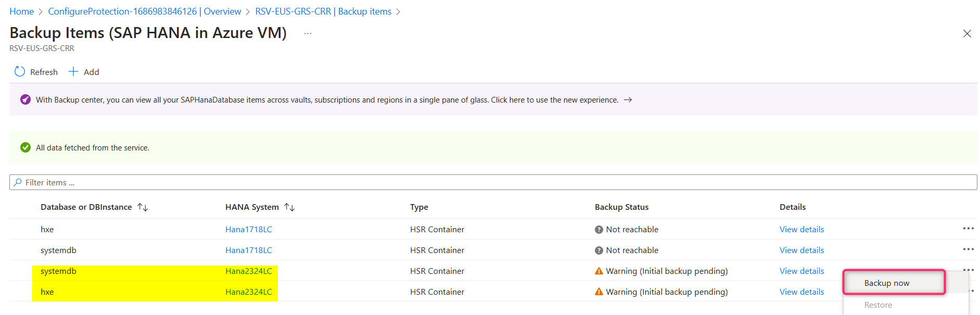Viewport: 980px width, 315px height.
Task: Click the Backup Items page title
Action: pyautogui.click(x=148, y=33)
